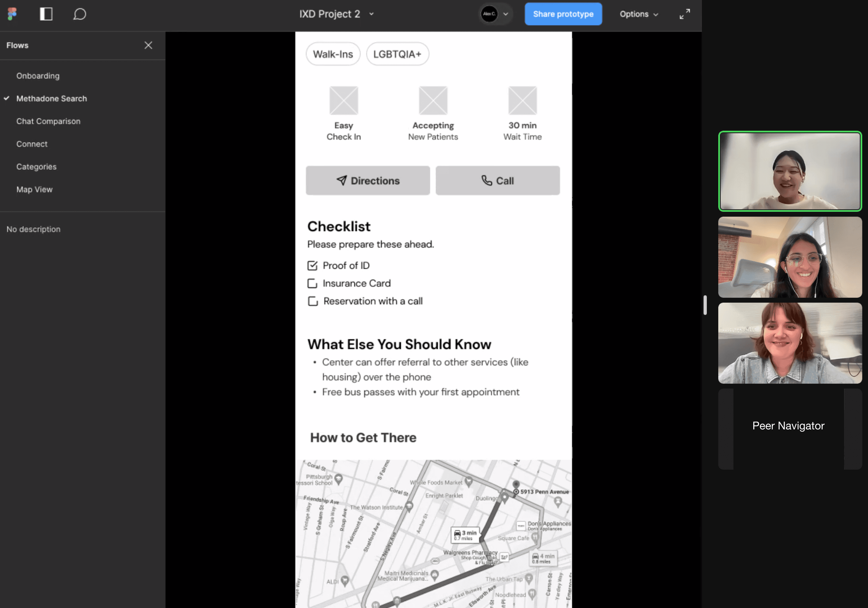Image resolution: width=868 pixels, height=608 pixels.
Task: Toggle the sidebar panel icon
Action: tap(46, 14)
